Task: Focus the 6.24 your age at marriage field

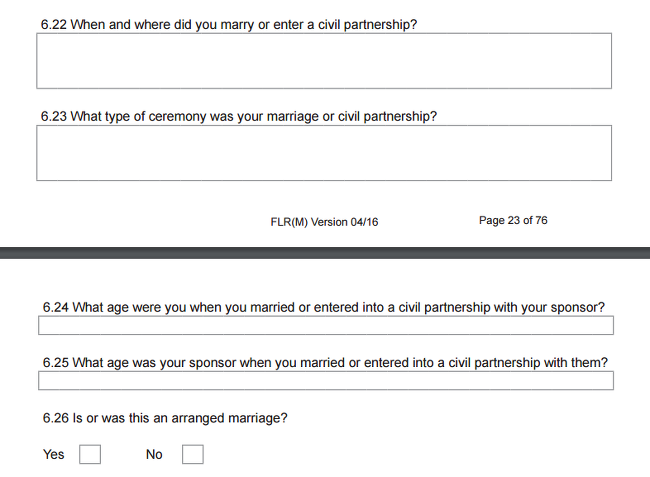Action: pos(326,325)
